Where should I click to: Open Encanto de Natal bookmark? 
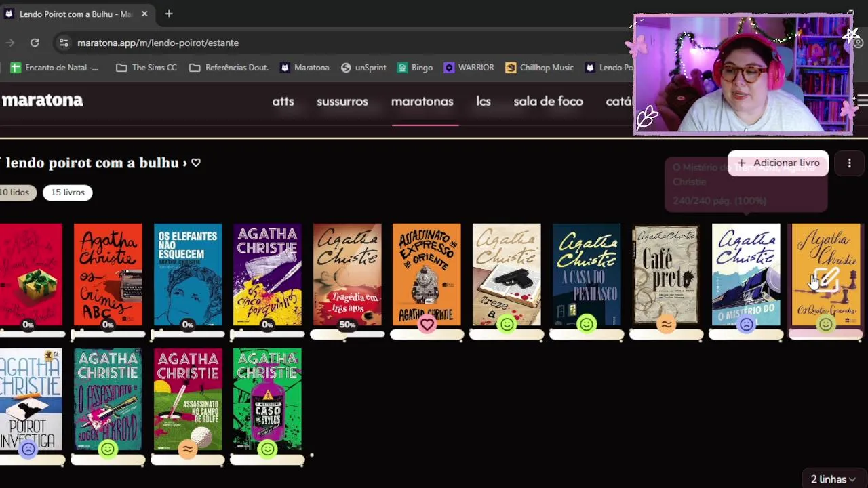click(x=54, y=68)
